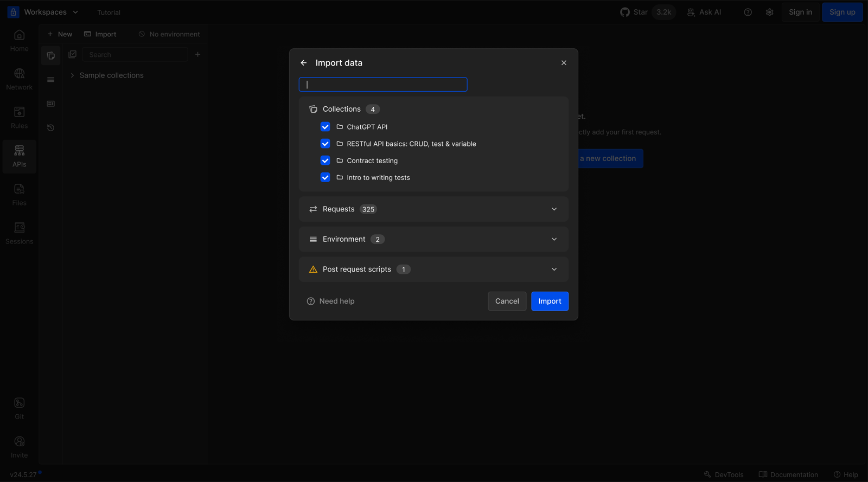Click Sign in

click(800, 12)
